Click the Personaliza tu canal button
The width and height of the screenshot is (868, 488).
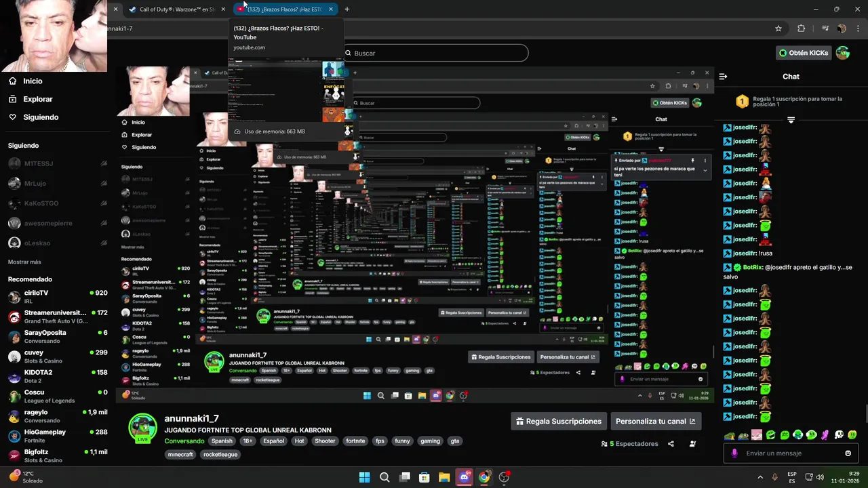(655, 422)
